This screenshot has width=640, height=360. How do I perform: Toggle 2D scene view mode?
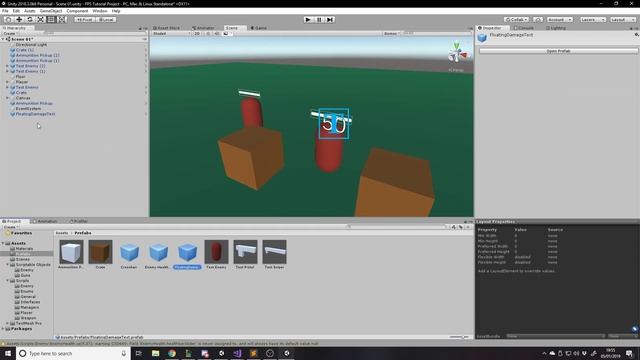coord(197,33)
